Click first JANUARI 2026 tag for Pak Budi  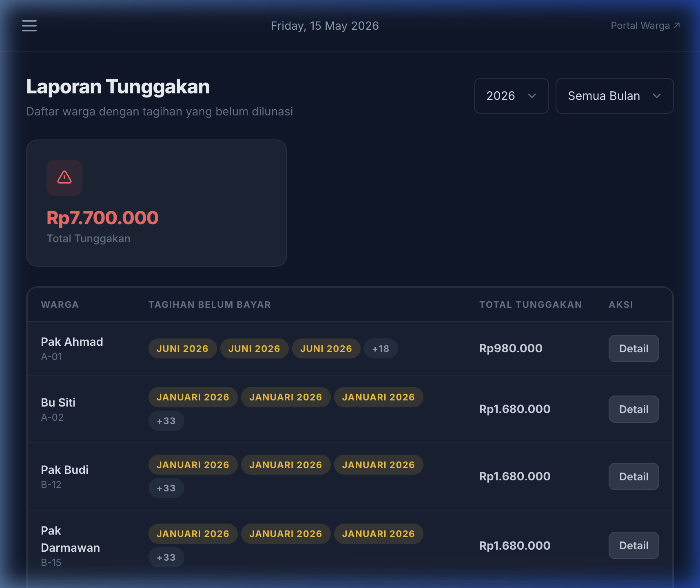193,465
